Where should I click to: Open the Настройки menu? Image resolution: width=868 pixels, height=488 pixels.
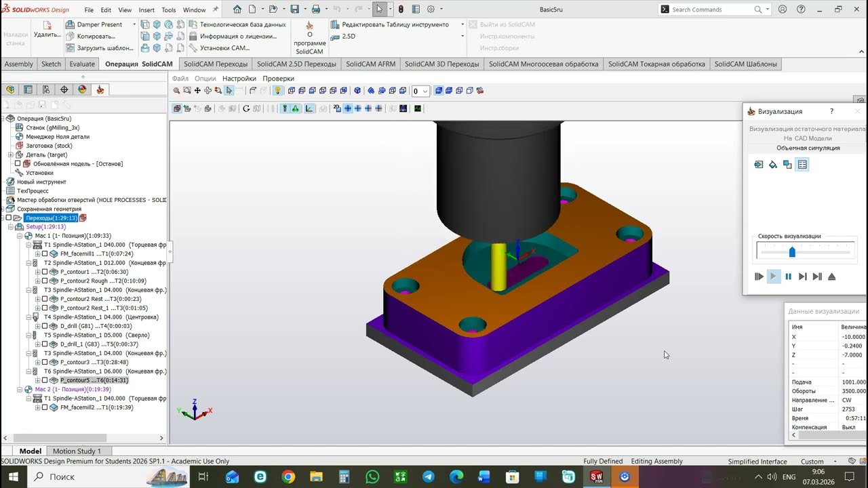(239, 79)
